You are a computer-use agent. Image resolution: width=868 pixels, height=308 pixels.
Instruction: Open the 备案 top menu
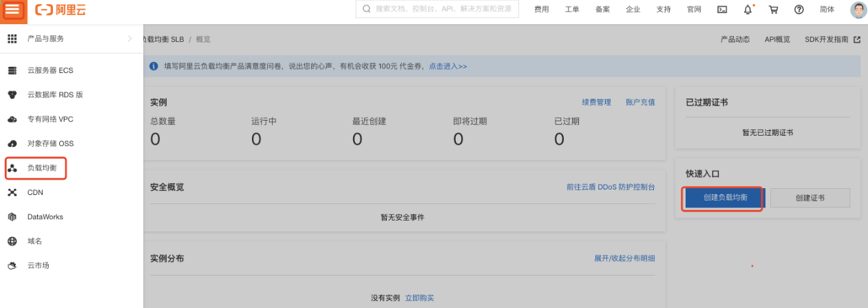point(602,10)
